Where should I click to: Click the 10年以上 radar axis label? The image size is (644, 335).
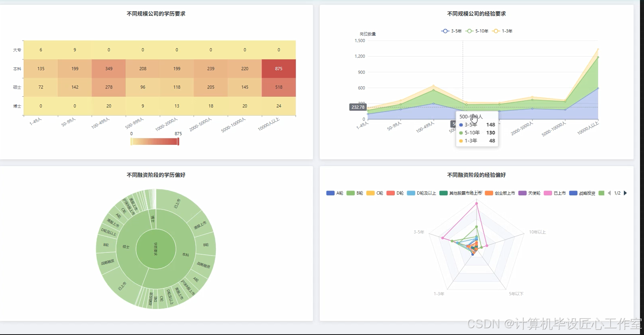coord(537,232)
